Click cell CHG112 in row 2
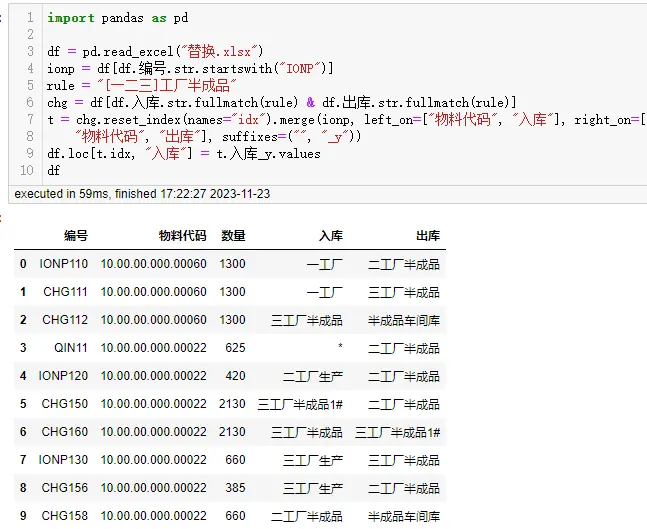 [65, 320]
